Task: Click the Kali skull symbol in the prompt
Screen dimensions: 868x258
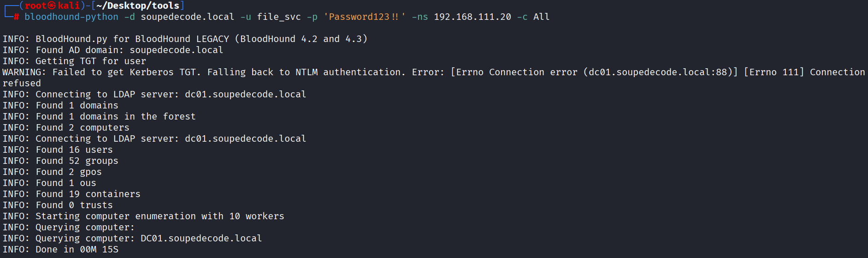Action: [52, 6]
